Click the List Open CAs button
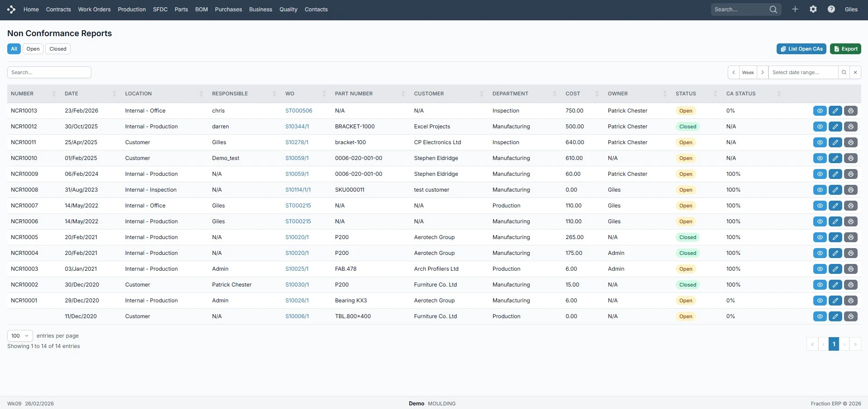This screenshot has width=868, height=409. pyautogui.click(x=801, y=49)
